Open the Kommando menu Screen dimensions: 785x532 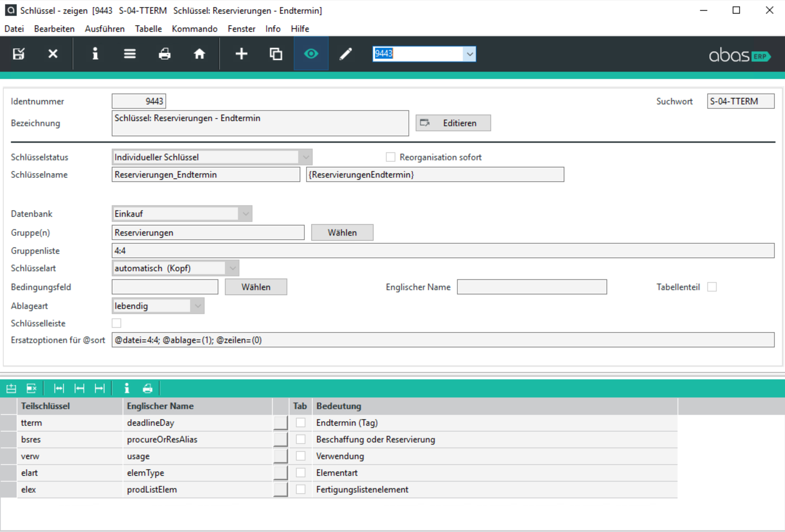[x=194, y=29]
